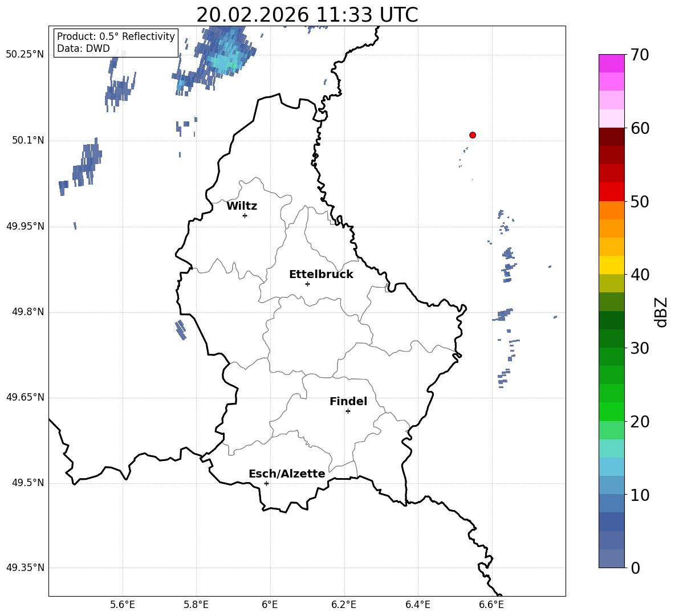Click the Wiltz city label
The height and width of the screenshot is (616, 675).
242,206
